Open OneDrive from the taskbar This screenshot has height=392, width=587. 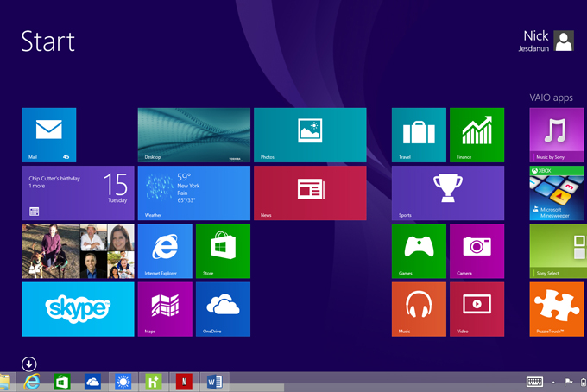[92, 382]
